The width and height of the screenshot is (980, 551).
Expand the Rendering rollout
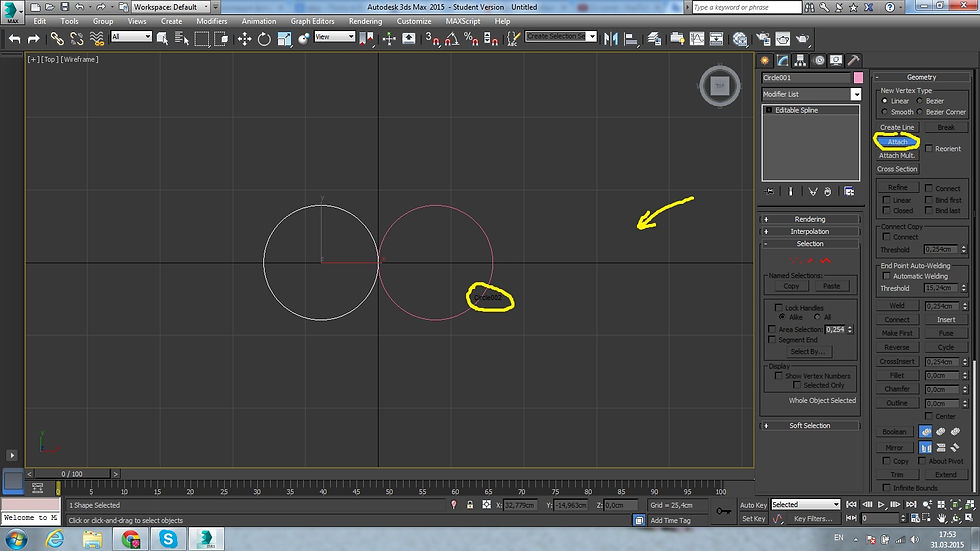[x=810, y=219]
